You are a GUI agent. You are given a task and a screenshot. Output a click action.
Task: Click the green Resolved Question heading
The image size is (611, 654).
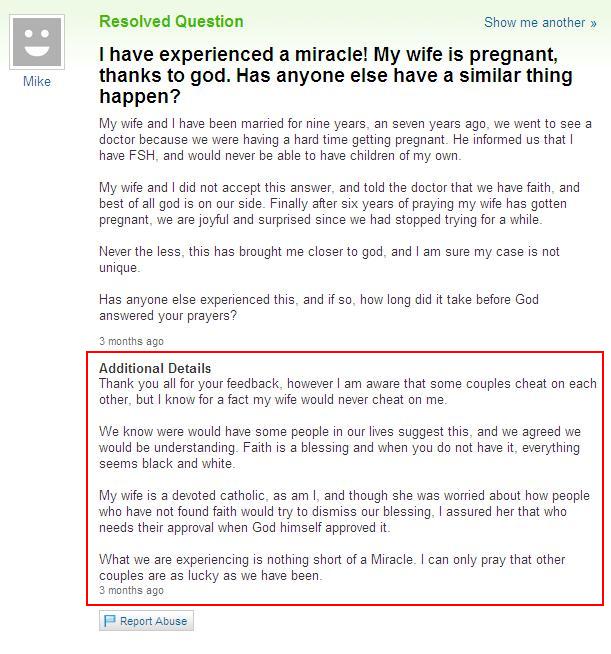click(171, 22)
